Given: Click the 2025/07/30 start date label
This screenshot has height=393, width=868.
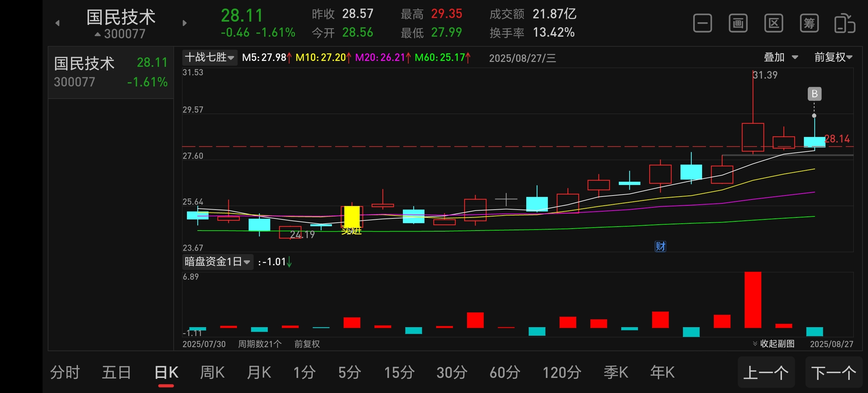Looking at the screenshot, I should 204,344.
